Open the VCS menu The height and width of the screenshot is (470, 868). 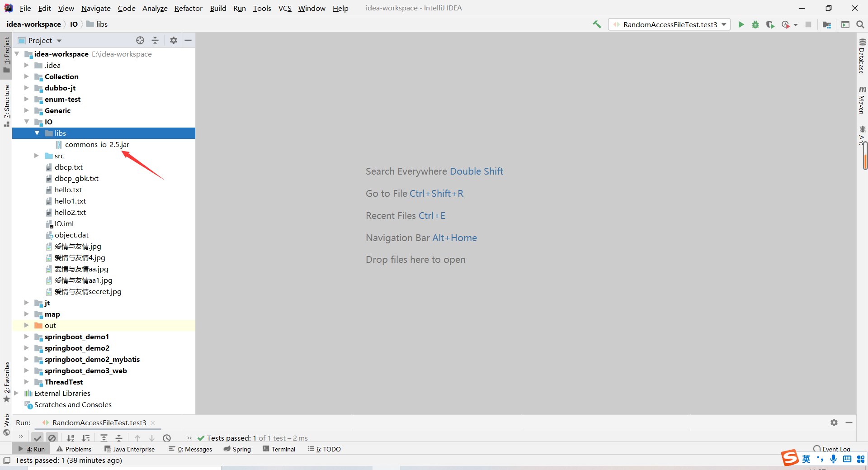pyautogui.click(x=285, y=8)
